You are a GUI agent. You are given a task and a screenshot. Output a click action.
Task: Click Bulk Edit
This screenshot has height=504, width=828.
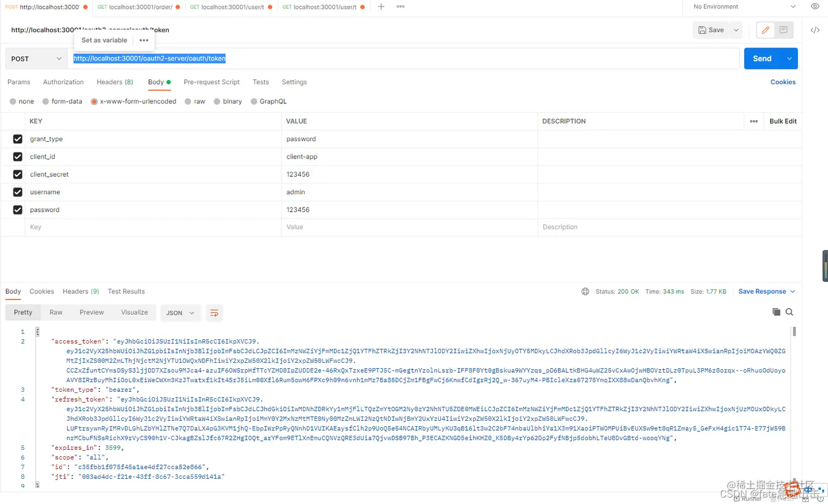(x=783, y=121)
